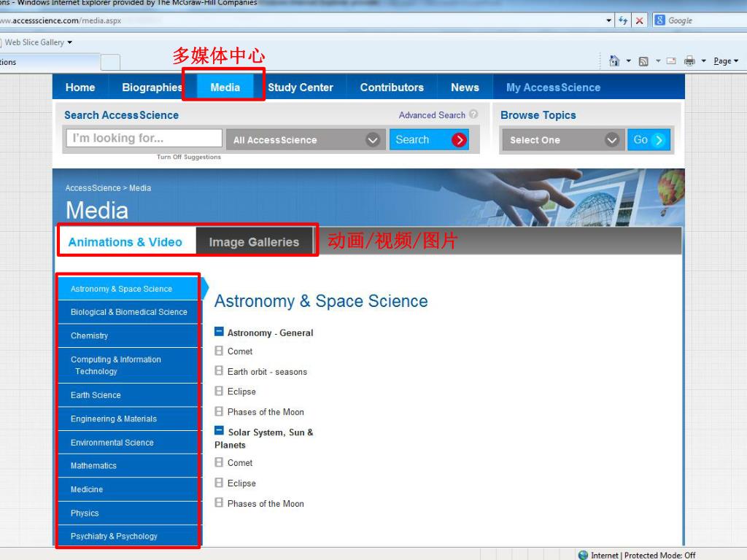The height and width of the screenshot is (560, 747).
Task: Open the All AccessScience scope dropdown
Action: (306, 140)
